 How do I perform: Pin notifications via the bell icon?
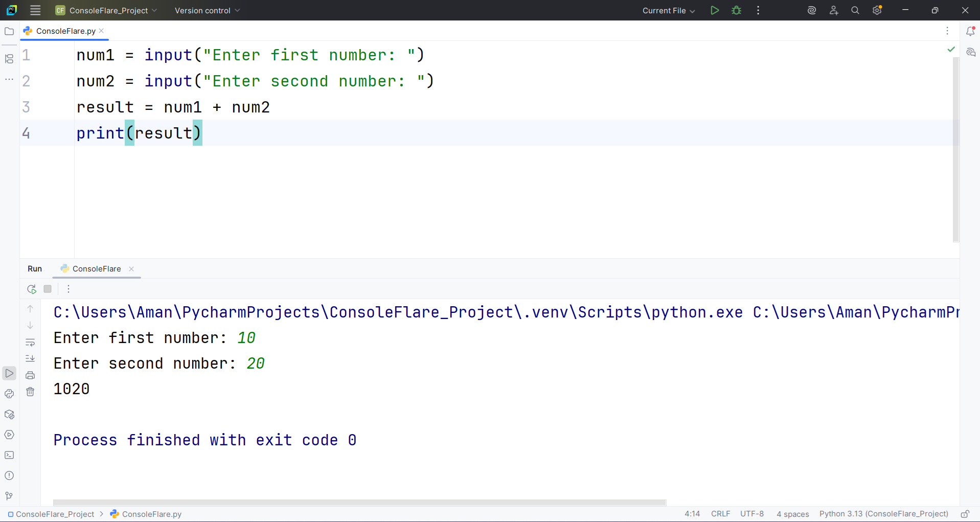pos(970,31)
